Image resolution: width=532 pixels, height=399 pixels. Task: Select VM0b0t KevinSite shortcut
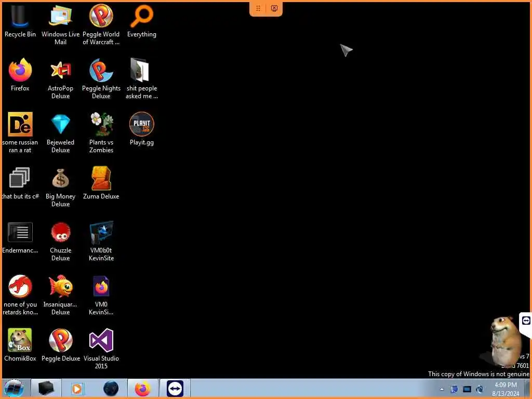coord(101,241)
